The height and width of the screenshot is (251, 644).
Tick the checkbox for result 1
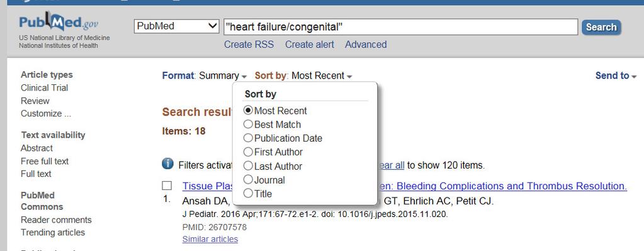167,186
